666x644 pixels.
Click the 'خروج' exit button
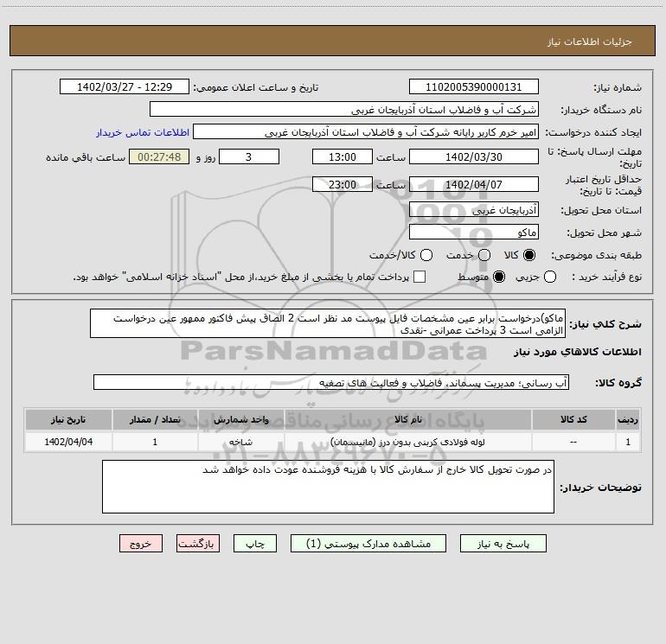(x=141, y=544)
